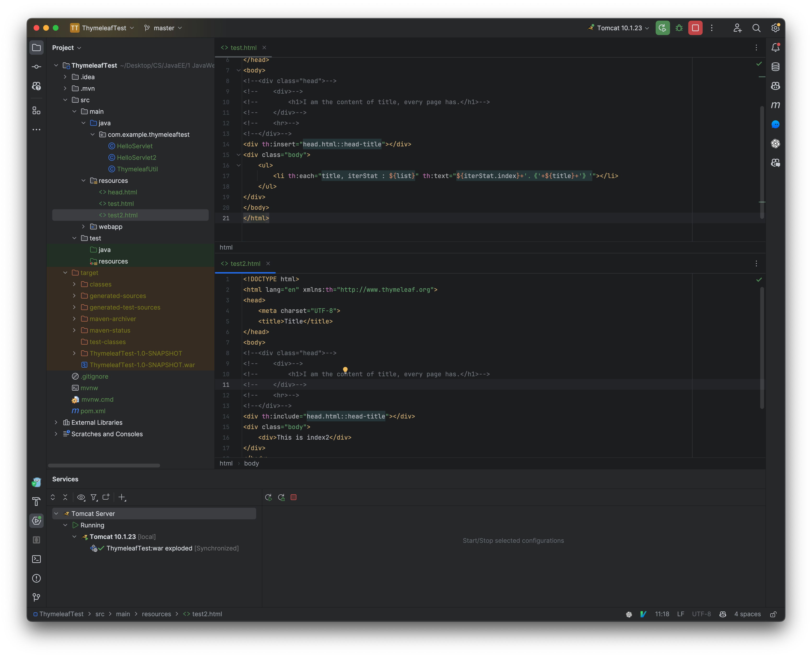The width and height of the screenshot is (812, 657).
Task: Click the Debug bug icon
Action: pyautogui.click(x=679, y=28)
